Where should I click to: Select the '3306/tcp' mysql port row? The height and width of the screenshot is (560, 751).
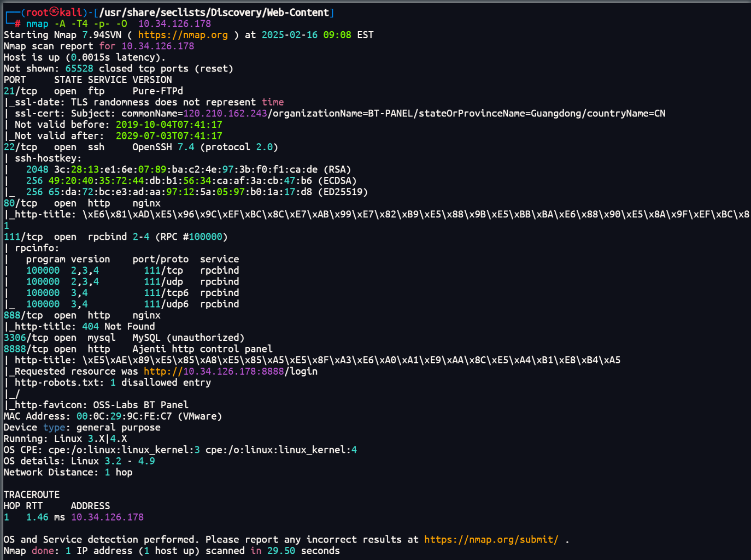pos(124,338)
